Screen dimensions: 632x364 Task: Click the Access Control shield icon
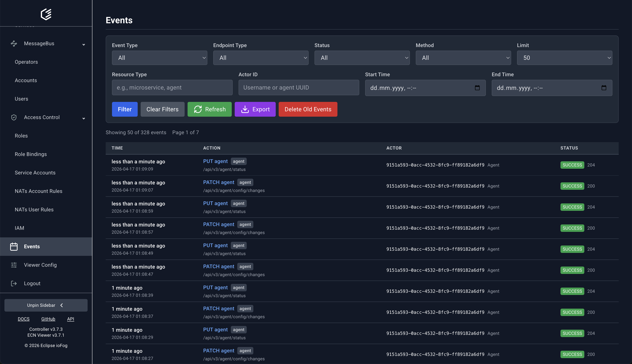tap(14, 117)
